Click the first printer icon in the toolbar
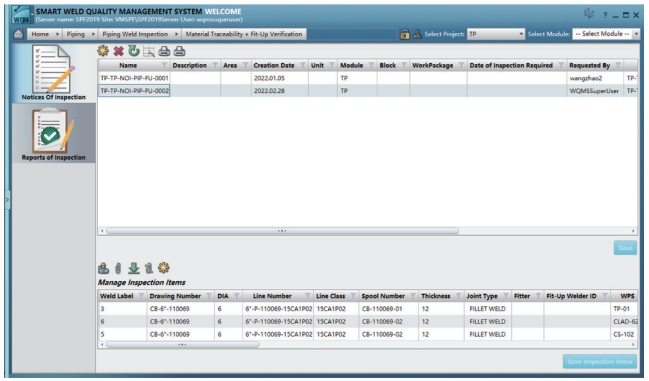 [164, 51]
